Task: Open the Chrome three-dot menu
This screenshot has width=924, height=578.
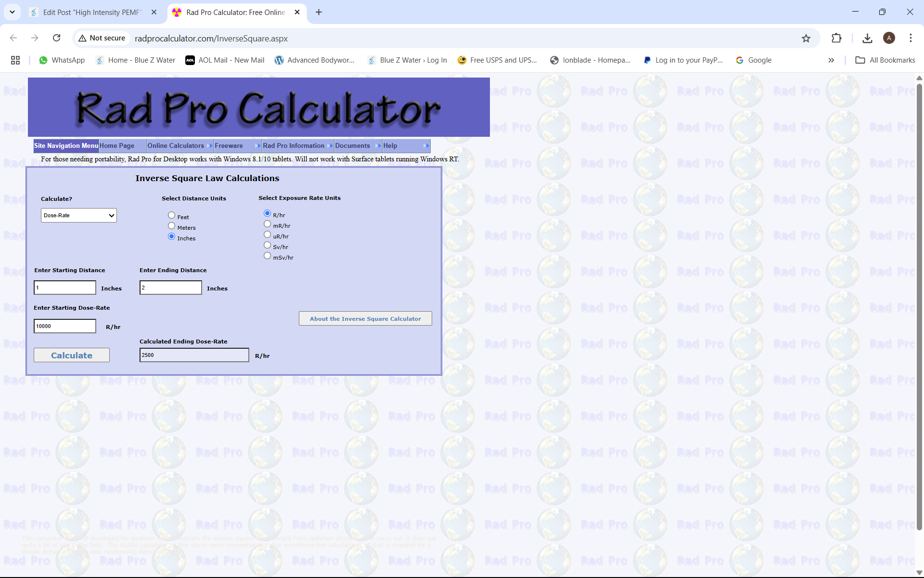Action: (911, 38)
